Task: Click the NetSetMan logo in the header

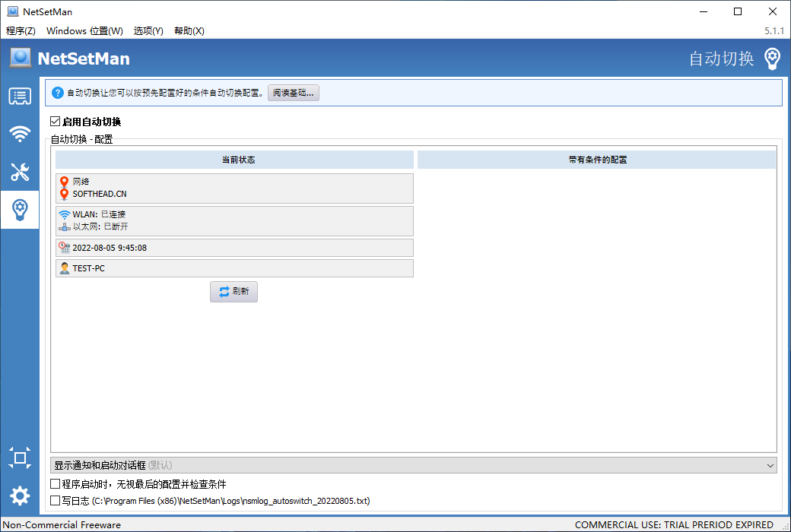Action: pyautogui.click(x=21, y=59)
